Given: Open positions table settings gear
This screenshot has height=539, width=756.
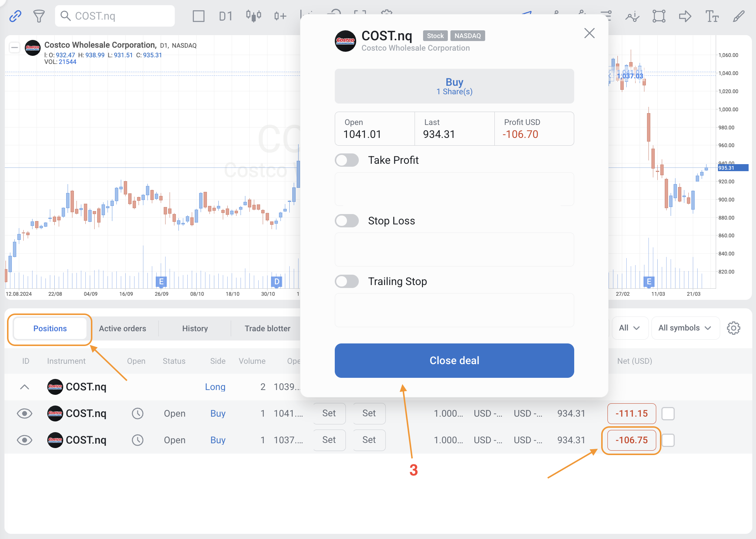Looking at the screenshot, I should [x=733, y=328].
